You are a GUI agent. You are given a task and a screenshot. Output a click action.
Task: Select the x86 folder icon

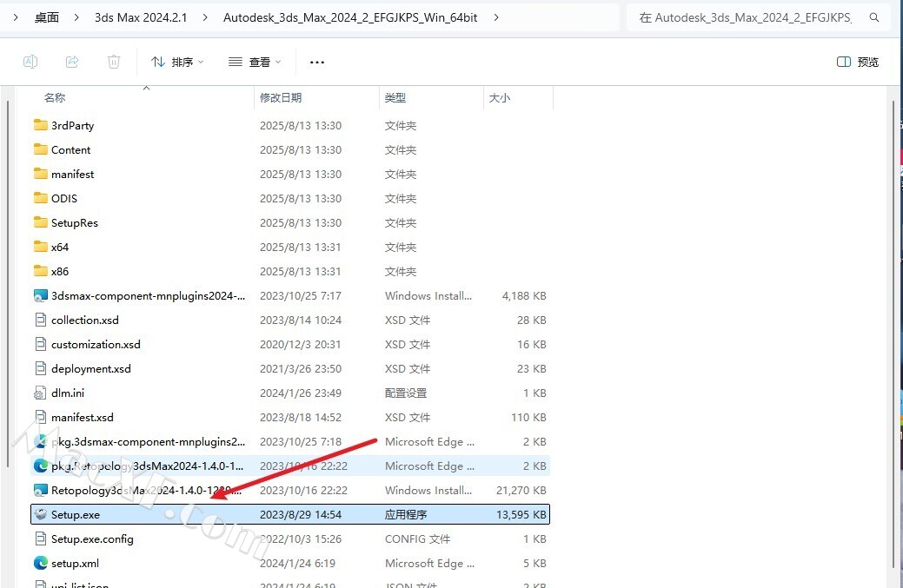[40, 271]
